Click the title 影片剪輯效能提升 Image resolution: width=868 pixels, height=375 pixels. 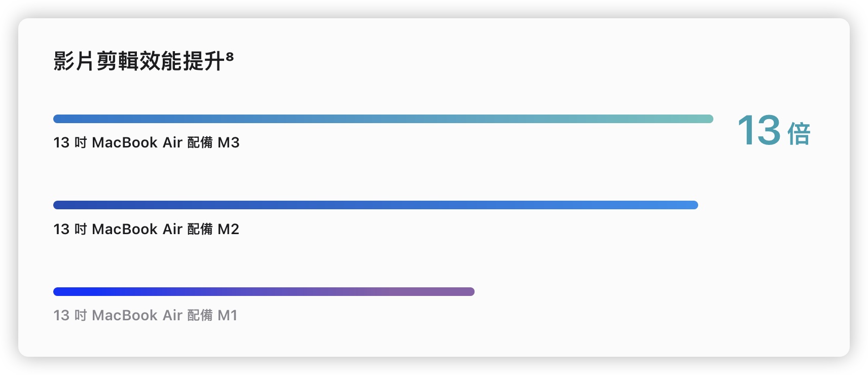pos(139,61)
